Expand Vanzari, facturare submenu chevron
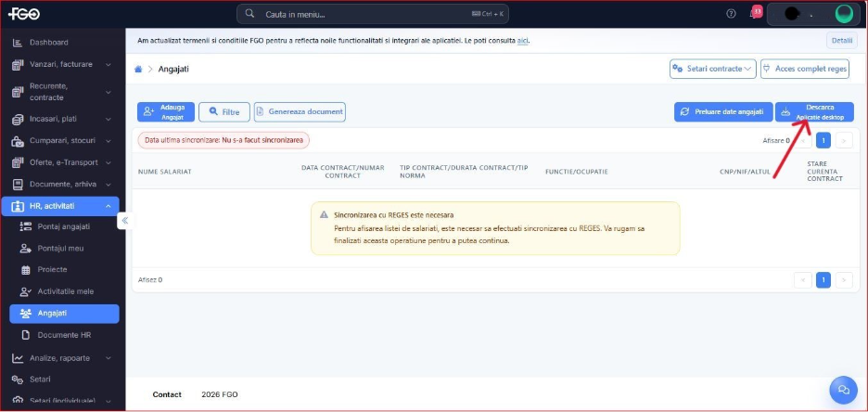 [108, 65]
